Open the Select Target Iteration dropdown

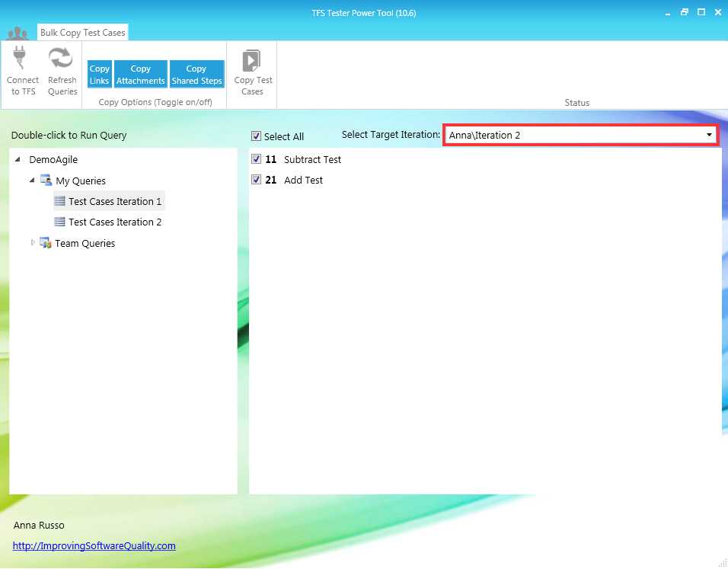(709, 135)
